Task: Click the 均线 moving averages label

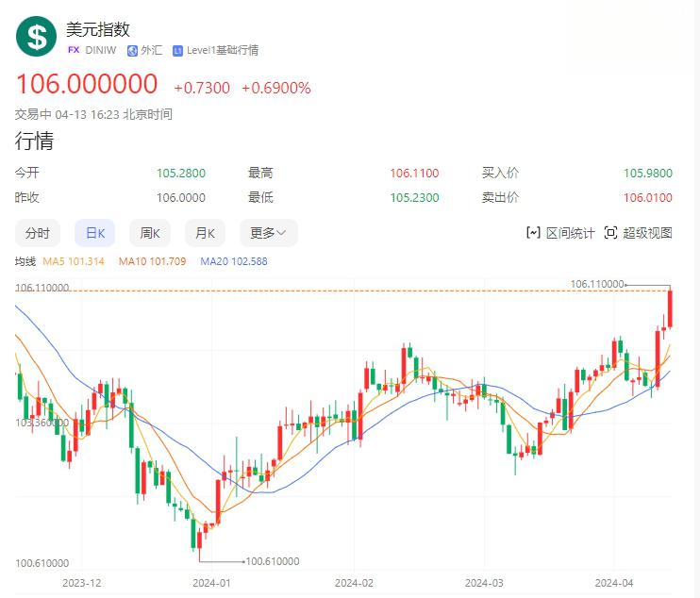Action: [25, 261]
